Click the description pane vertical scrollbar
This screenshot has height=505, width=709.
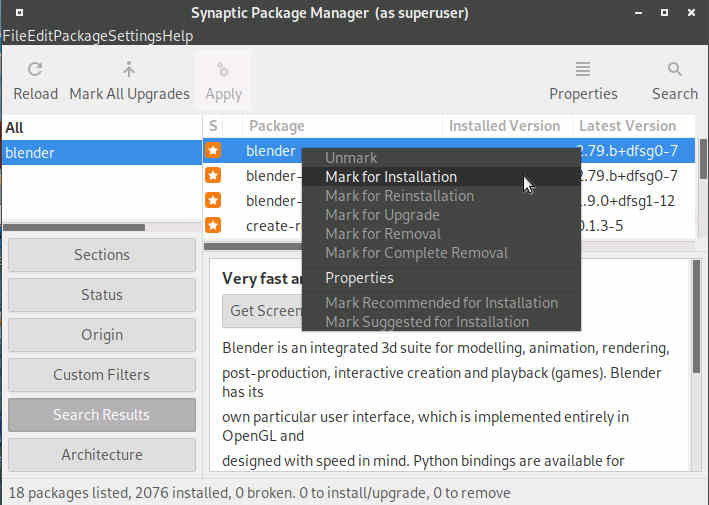696,316
